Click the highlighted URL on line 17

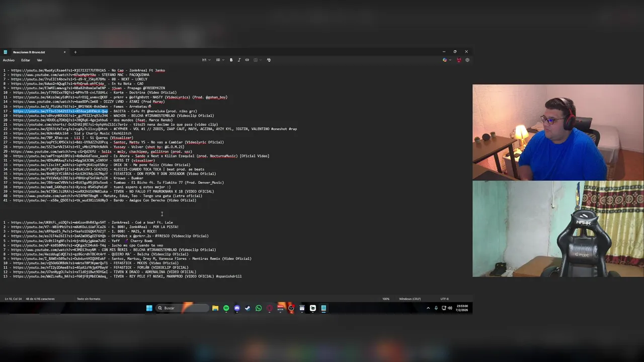60,111
